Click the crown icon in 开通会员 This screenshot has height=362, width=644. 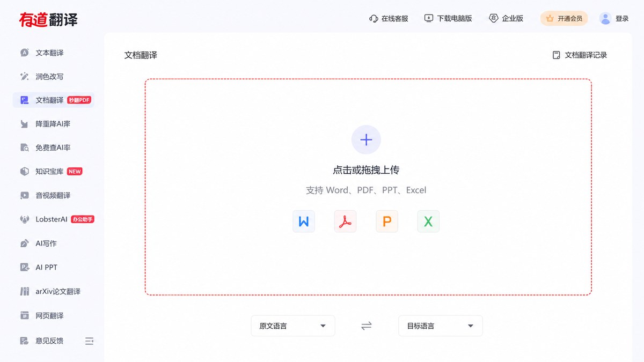(550, 18)
